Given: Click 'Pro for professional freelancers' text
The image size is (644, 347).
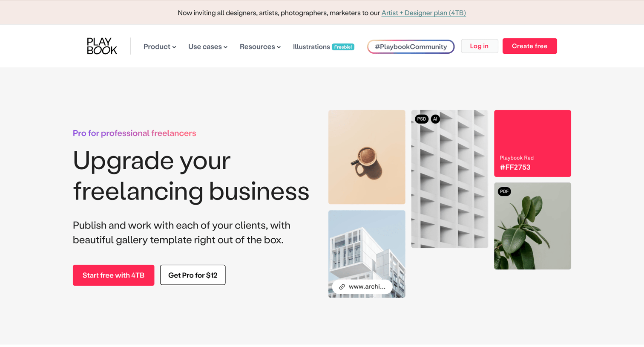Looking at the screenshot, I should tap(134, 133).
